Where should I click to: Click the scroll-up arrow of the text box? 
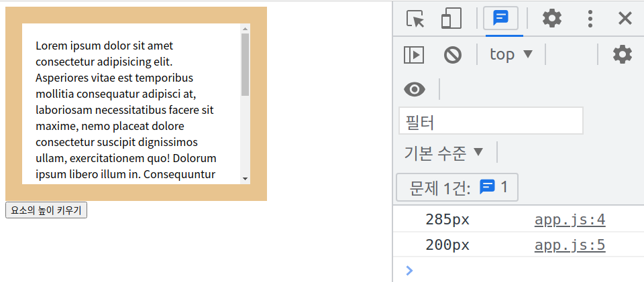tap(246, 28)
